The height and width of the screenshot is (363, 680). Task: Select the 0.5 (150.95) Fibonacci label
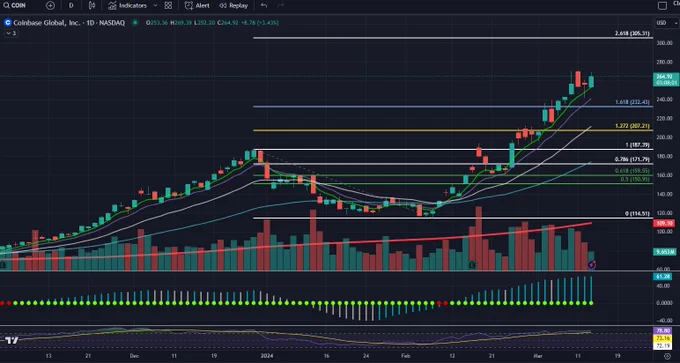click(635, 179)
